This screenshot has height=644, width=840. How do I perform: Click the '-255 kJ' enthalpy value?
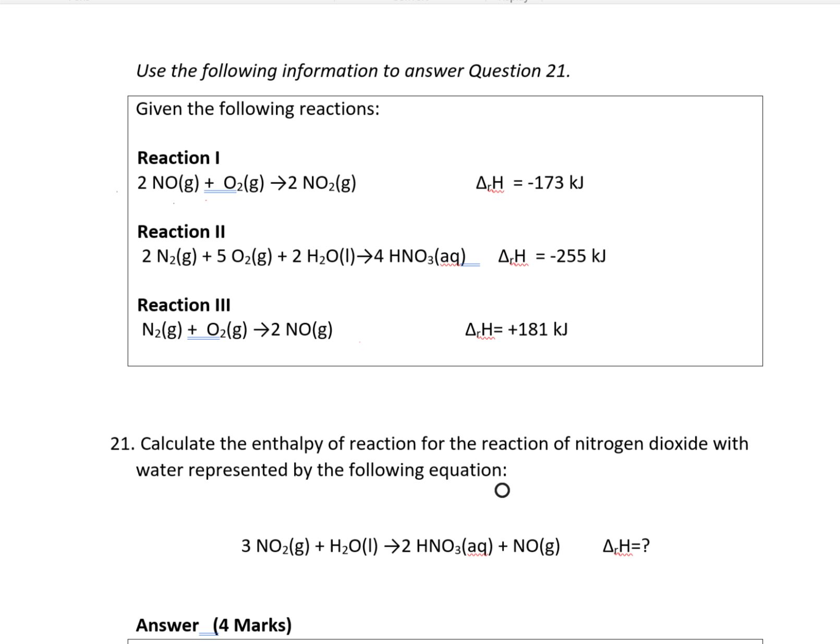(x=578, y=256)
